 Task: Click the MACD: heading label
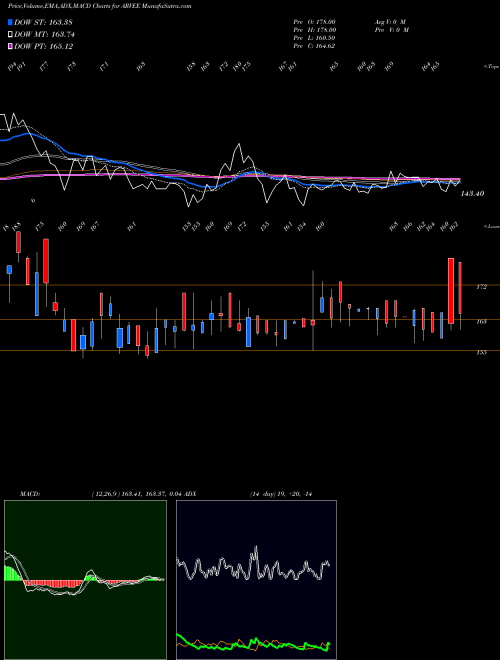coord(30,494)
